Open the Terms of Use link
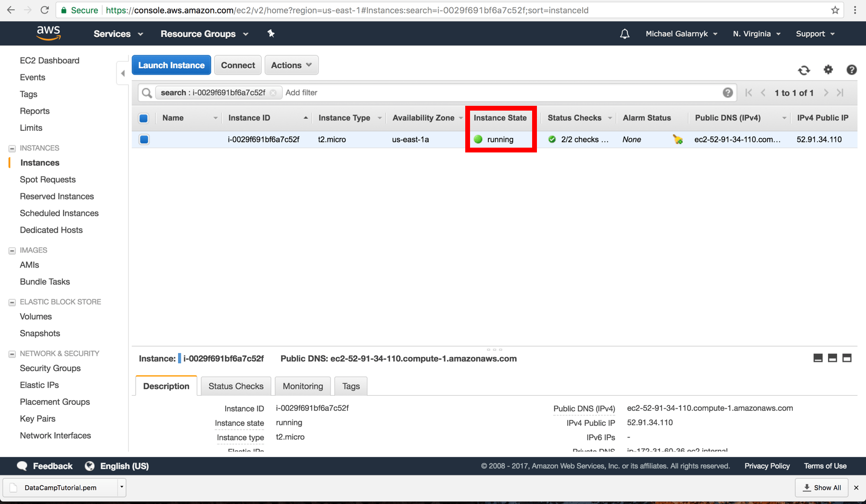The height and width of the screenshot is (504, 866). tap(825, 466)
